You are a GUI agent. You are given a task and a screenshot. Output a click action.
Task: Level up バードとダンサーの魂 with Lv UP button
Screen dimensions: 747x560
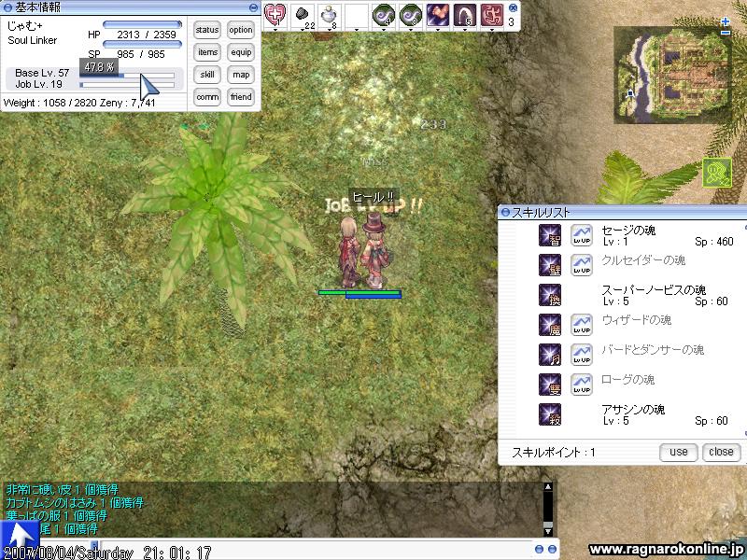(582, 355)
